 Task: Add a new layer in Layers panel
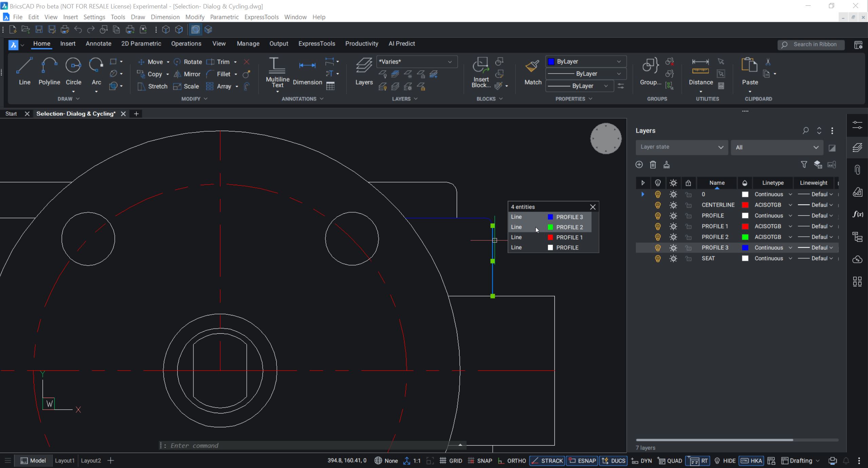tap(639, 164)
